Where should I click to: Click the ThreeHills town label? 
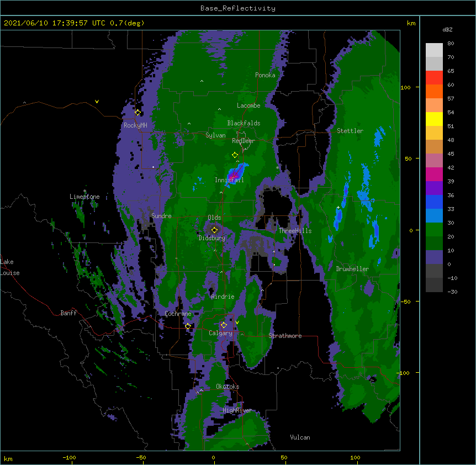pos(295,231)
